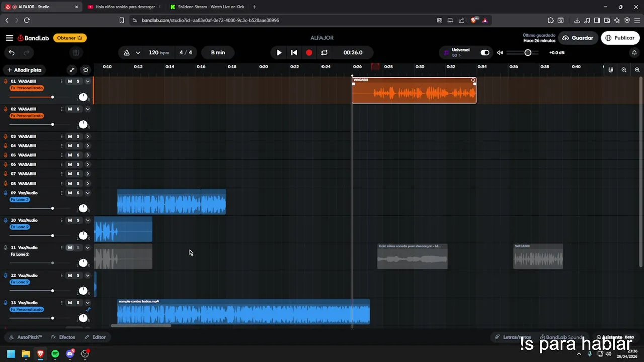Image resolution: width=644 pixels, height=362 pixels.
Task: Click the pan knob of track 01
Action: tap(83, 97)
